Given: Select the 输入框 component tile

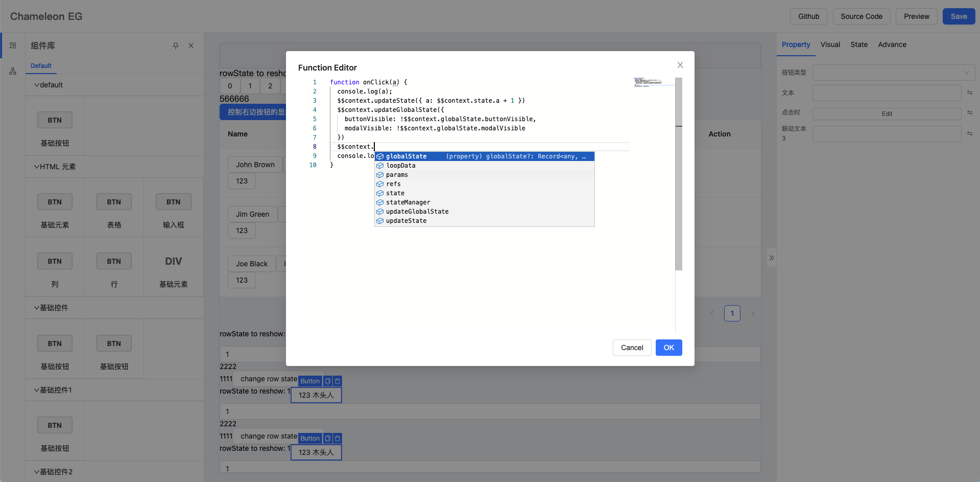Looking at the screenshot, I should click(x=173, y=208).
